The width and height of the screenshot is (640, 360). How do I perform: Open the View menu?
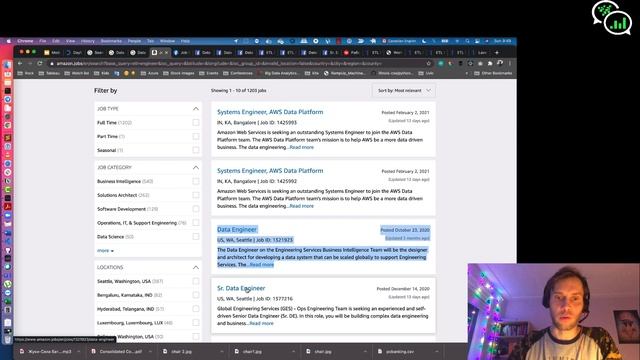tap(71, 41)
